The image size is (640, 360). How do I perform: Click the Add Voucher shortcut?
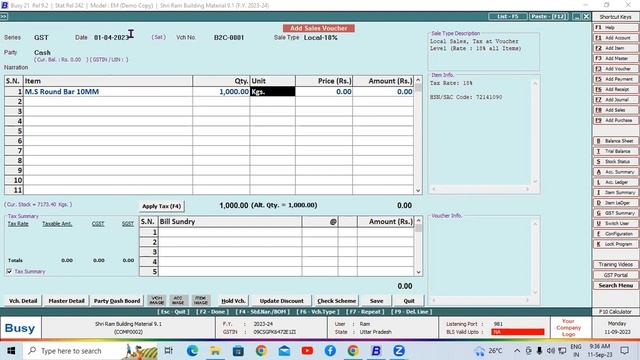tap(616, 69)
